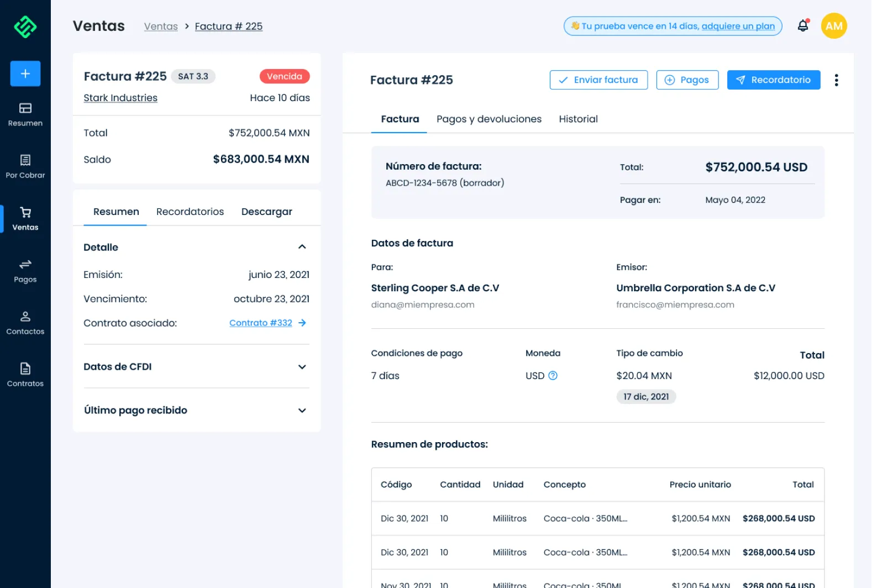Click the Hace 10 días text
This screenshot has width=872, height=588.
(280, 98)
